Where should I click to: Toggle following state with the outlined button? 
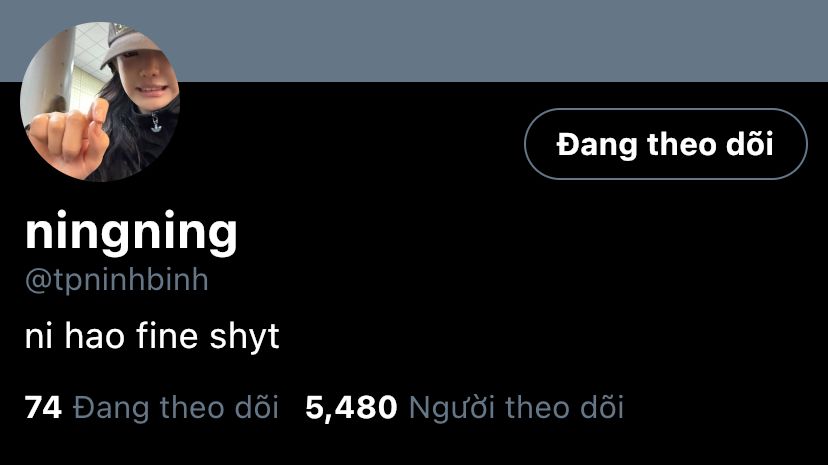(x=665, y=144)
